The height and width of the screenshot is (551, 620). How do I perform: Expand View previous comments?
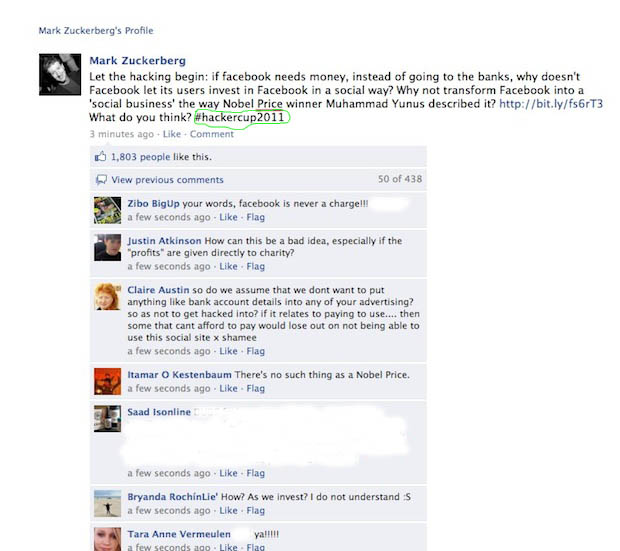coord(167,180)
